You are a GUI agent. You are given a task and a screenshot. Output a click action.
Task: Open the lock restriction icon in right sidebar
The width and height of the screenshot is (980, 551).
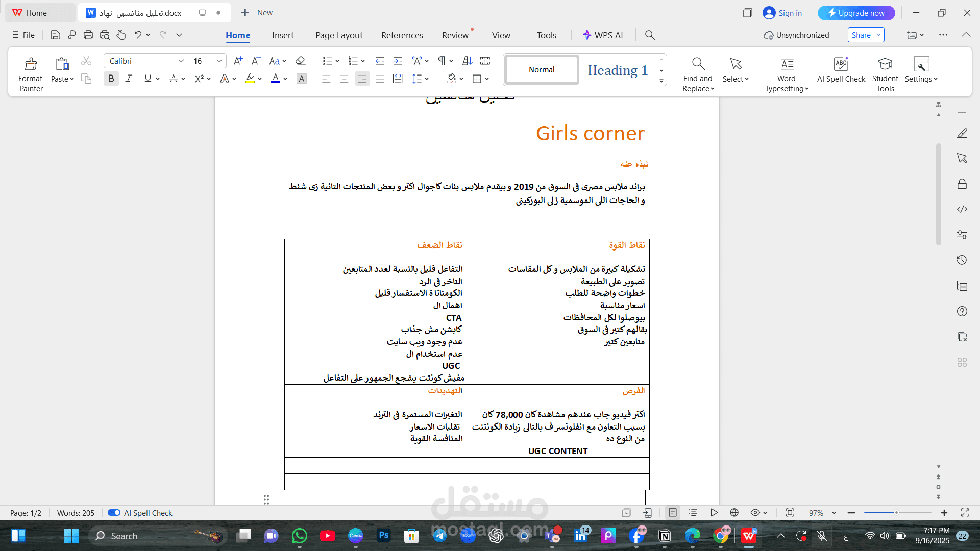coord(962,184)
